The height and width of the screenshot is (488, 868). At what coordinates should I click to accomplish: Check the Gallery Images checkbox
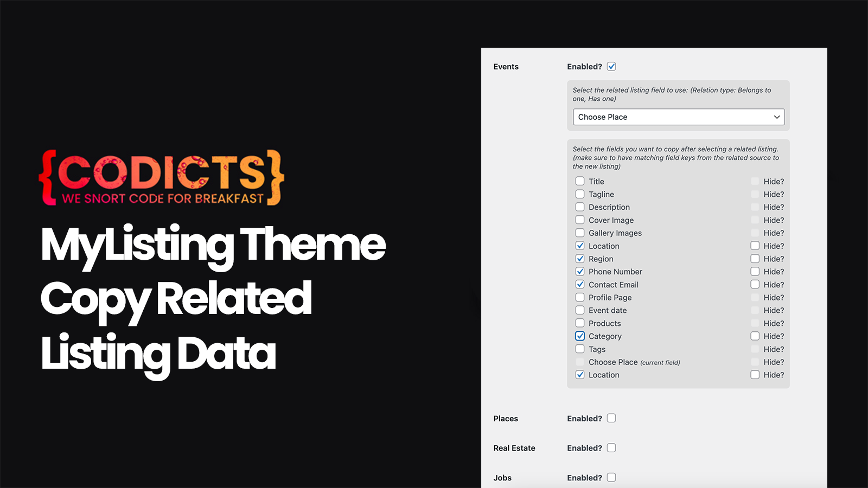tap(580, 233)
